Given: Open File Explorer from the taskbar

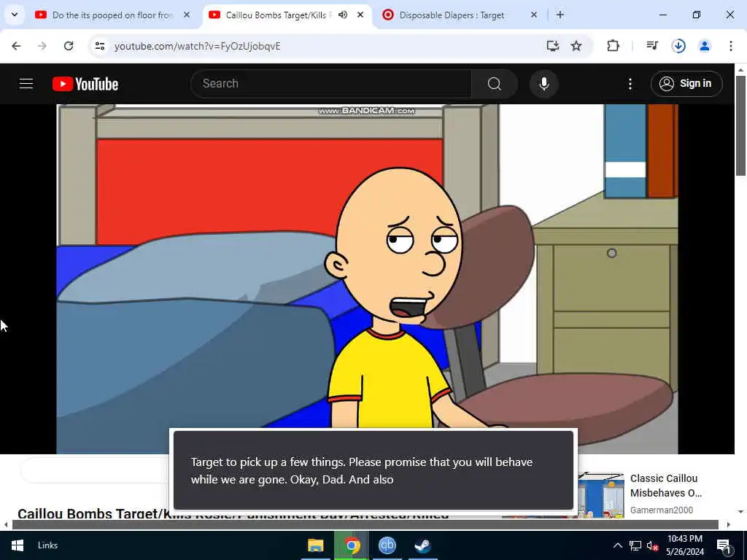Looking at the screenshot, I should pyautogui.click(x=315, y=545).
